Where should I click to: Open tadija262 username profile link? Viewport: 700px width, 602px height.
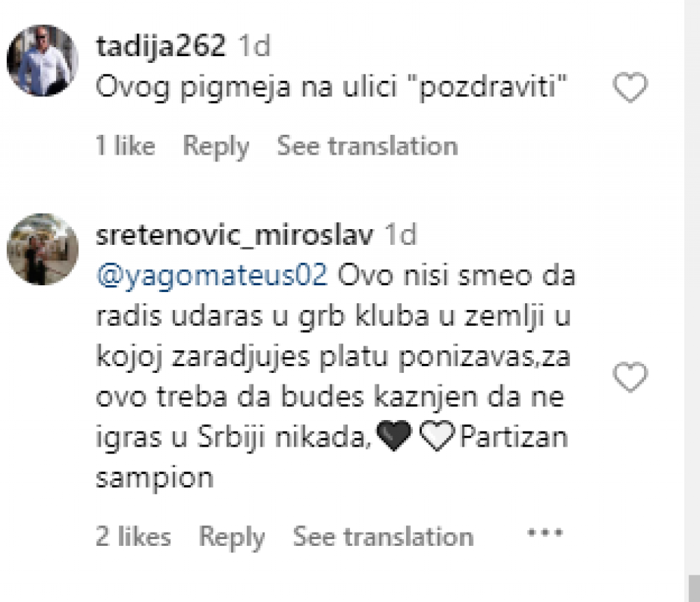pyautogui.click(x=161, y=47)
